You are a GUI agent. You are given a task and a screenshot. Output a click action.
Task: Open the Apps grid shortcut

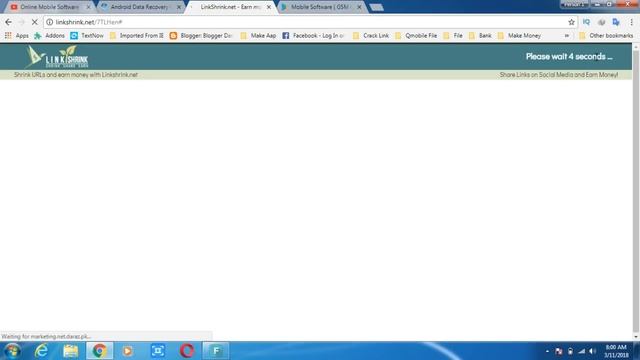click(17, 36)
